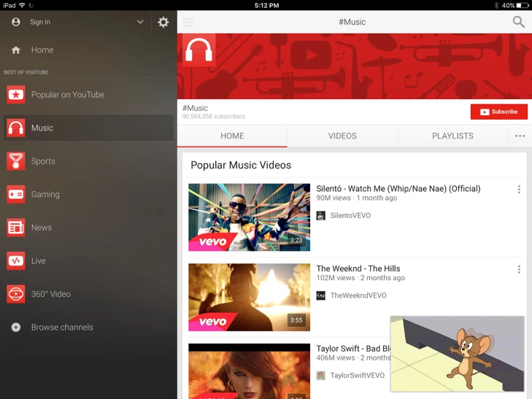Select the News newspaper icon
532x399 pixels.
pos(16,228)
